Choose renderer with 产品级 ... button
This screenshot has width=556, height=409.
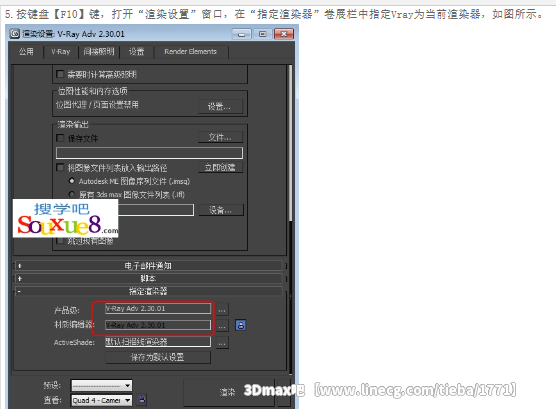(x=222, y=309)
